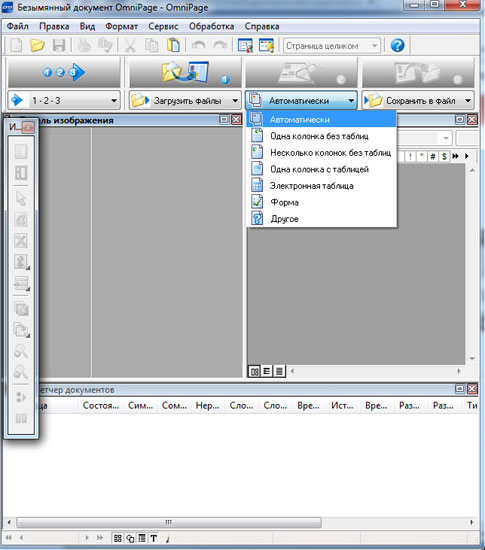The image size is (485, 550).
Task: Click the second view mode icon under text editor
Action: [267, 371]
